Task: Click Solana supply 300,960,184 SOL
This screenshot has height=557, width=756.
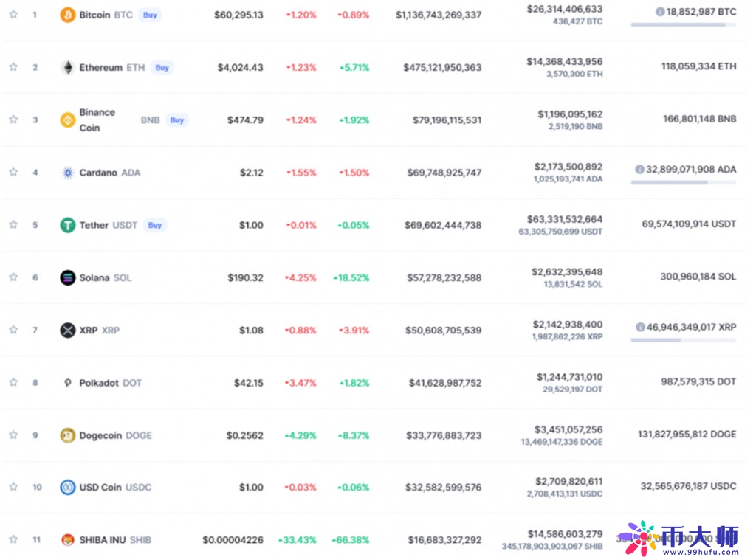Action: 698,277
